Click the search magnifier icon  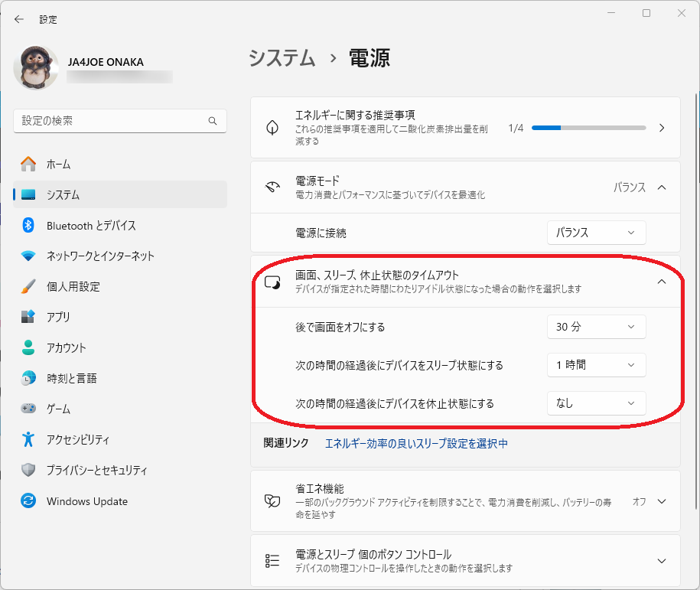(213, 121)
